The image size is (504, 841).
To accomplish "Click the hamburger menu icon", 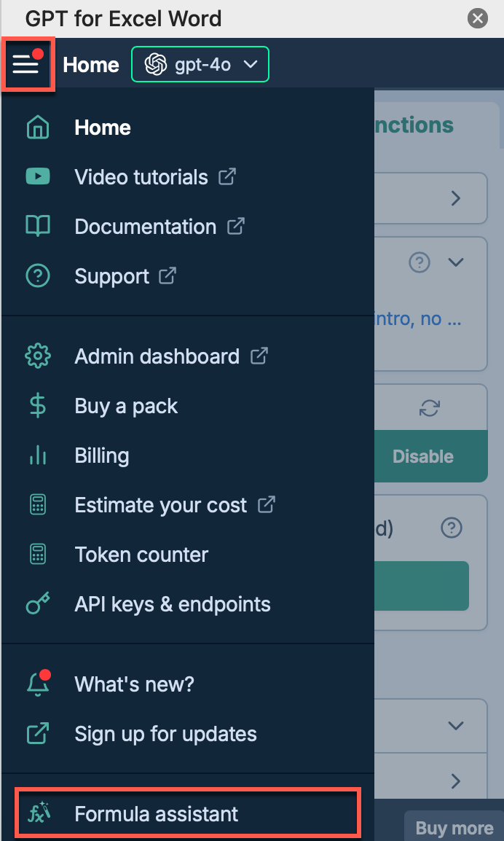I will [x=26, y=65].
